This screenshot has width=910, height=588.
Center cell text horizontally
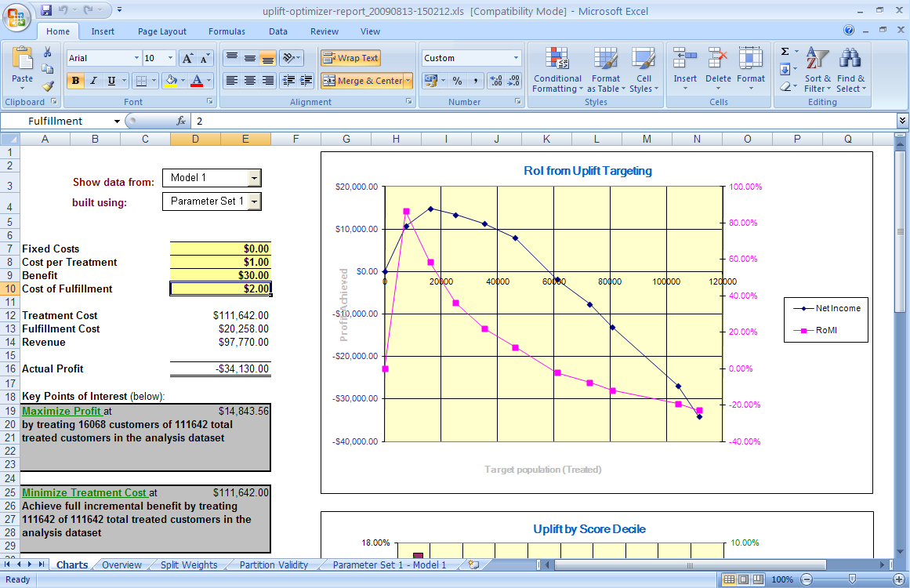pos(249,81)
